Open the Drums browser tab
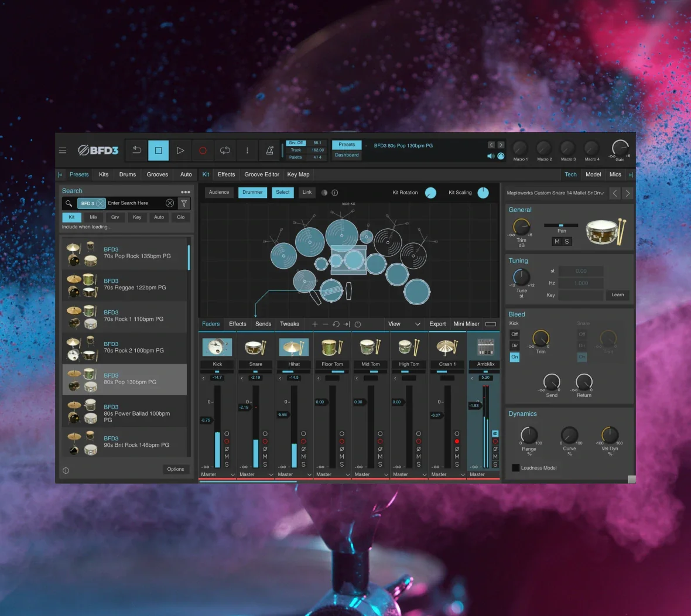Image resolution: width=691 pixels, height=616 pixels. (127, 174)
